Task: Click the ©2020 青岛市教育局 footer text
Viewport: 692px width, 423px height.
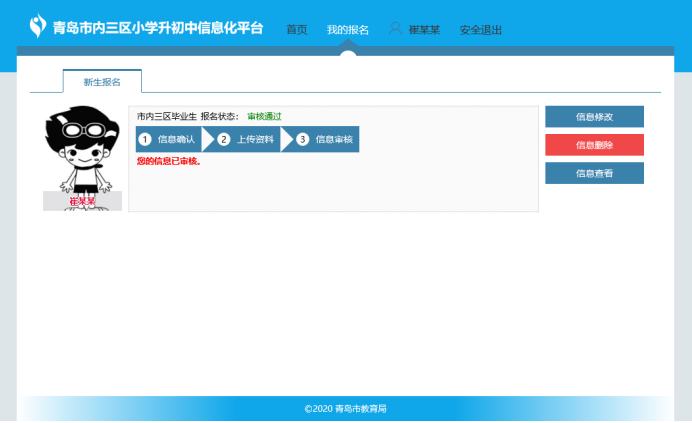Action: coord(345,409)
